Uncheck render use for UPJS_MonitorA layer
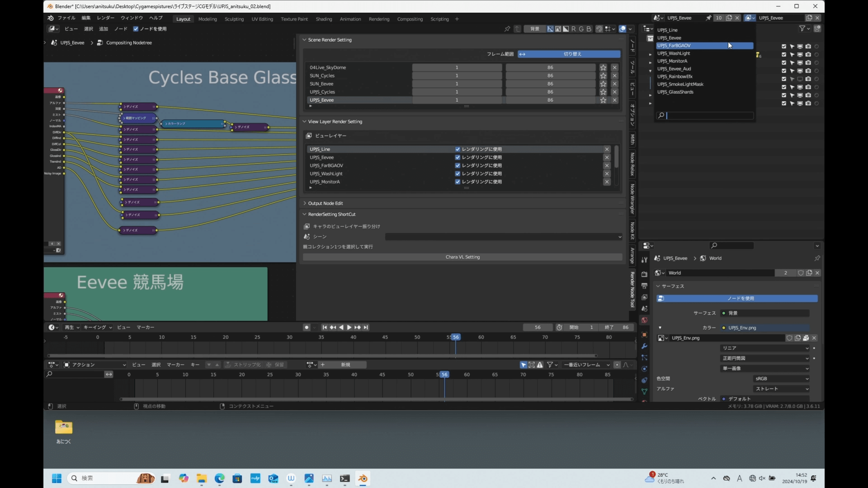868x488 pixels. coord(458,182)
